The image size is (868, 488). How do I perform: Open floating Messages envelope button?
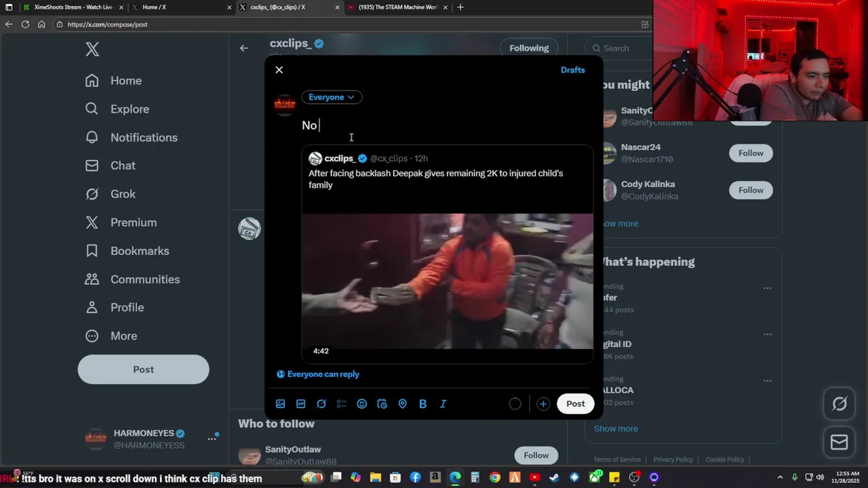[840, 443]
